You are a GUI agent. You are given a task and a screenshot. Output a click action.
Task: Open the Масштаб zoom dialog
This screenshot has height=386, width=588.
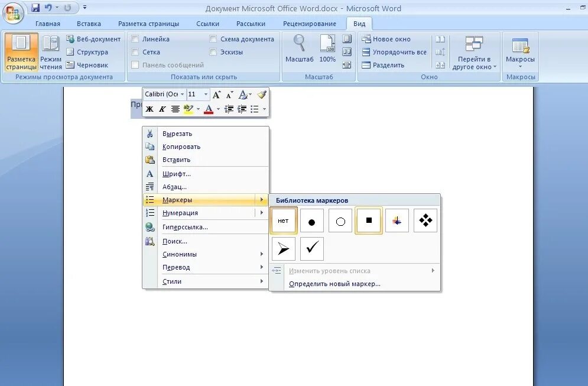(x=299, y=48)
